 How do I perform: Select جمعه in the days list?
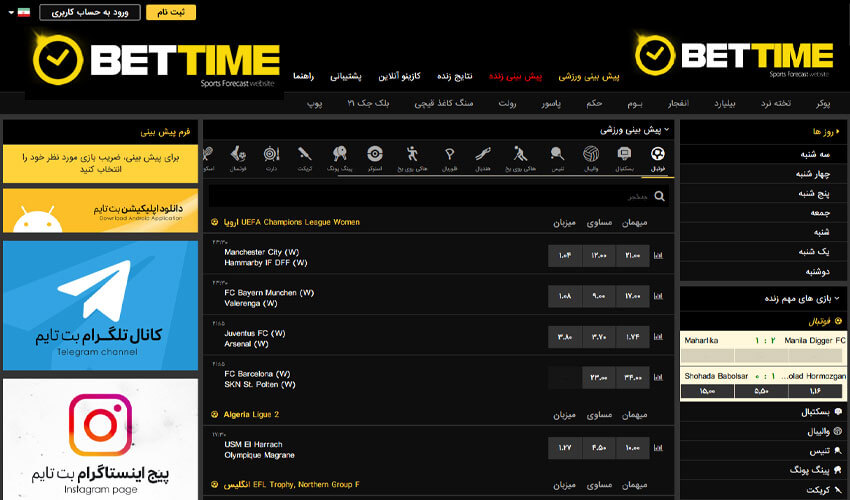click(820, 213)
